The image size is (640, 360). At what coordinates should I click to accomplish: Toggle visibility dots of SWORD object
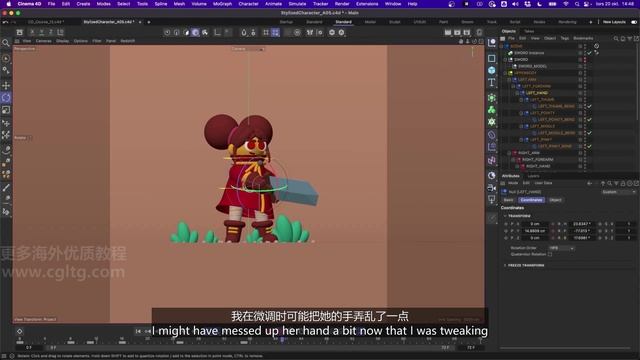[x=584, y=60]
